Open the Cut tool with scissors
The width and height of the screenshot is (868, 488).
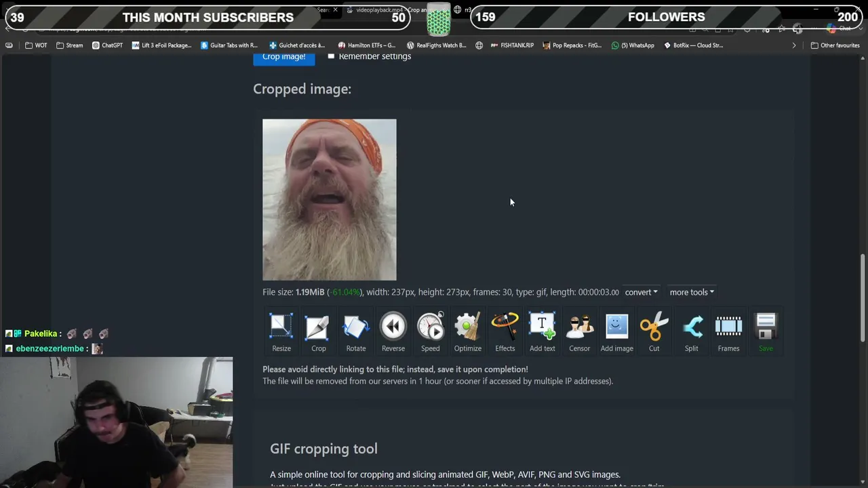(654, 332)
